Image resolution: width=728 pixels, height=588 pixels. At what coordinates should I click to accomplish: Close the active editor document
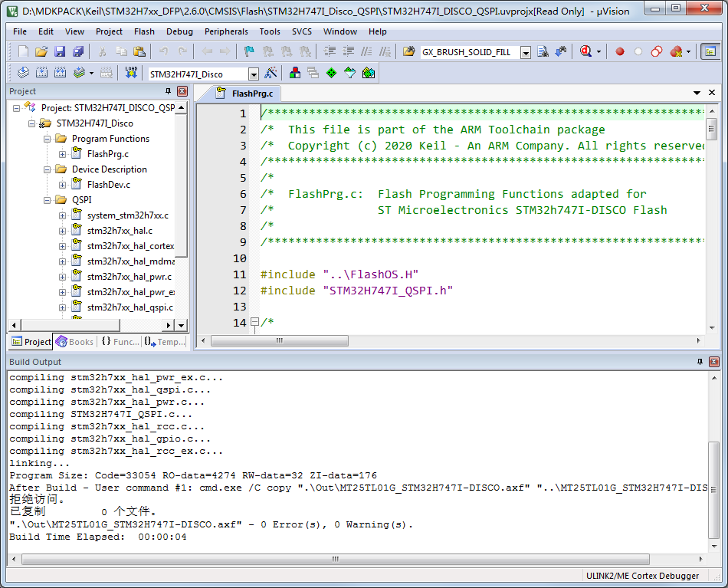coord(712,93)
